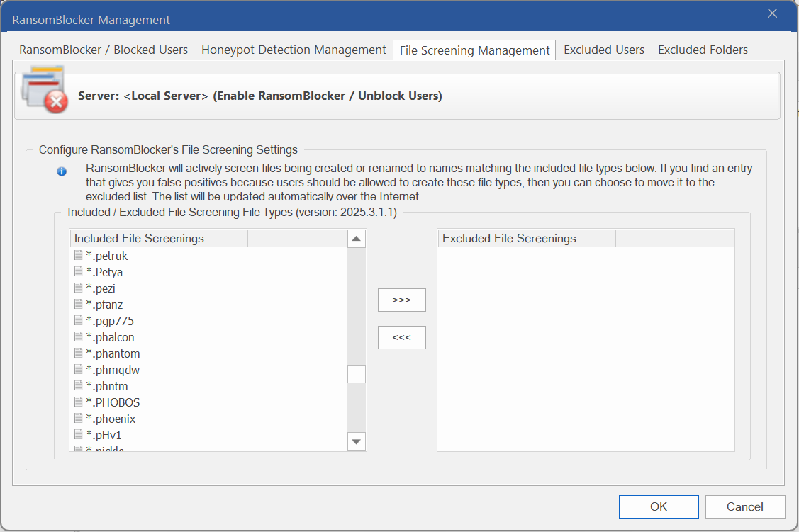Click the Included File Screenings column header
799x532 pixels.
[159, 238]
